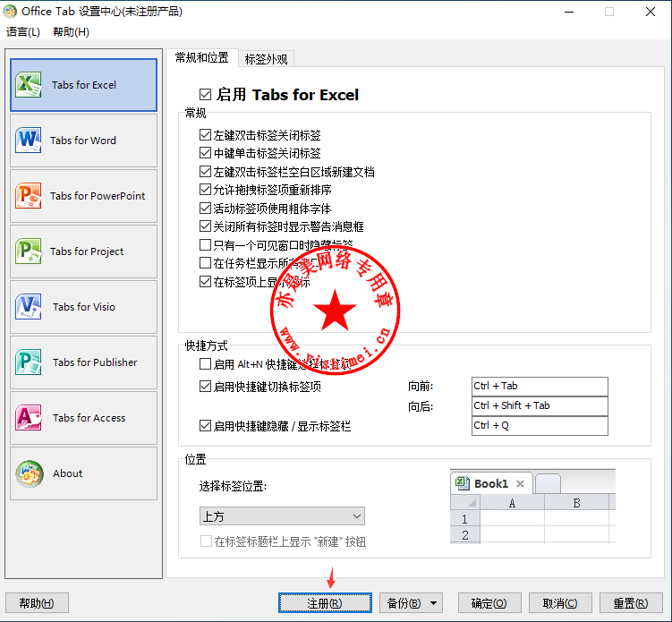The height and width of the screenshot is (622, 672).
Task: Toggle 在标签项上显示图标 checkbox
Action: 205,282
